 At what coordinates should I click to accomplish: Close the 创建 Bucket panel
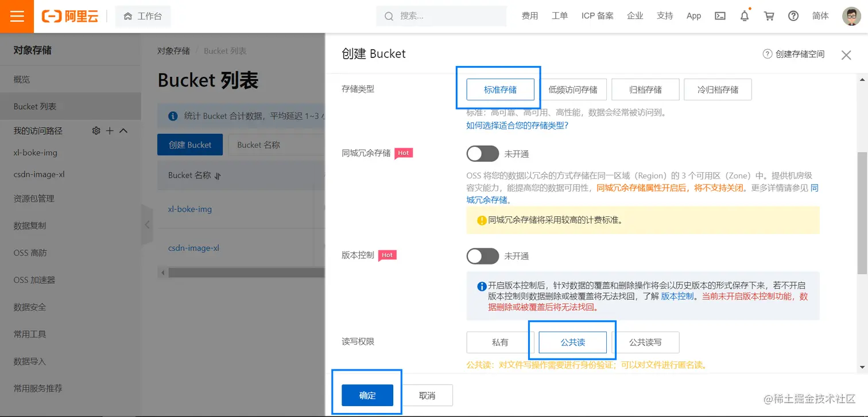point(846,55)
